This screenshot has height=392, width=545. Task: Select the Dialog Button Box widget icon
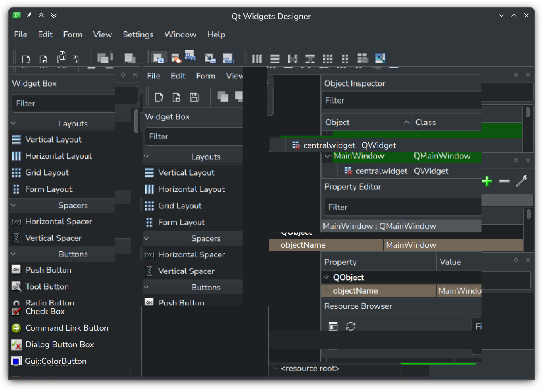(x=16, y=344)
